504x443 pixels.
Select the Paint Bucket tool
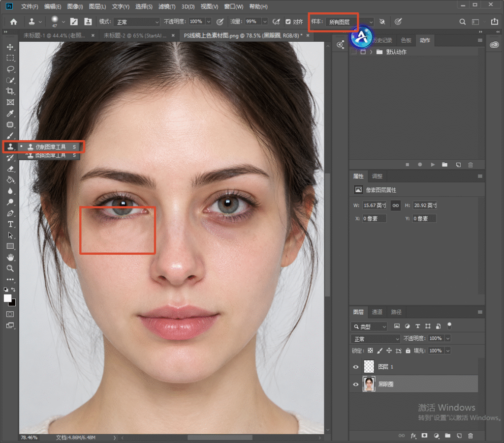pyautogui.click(x=10, y=180)
